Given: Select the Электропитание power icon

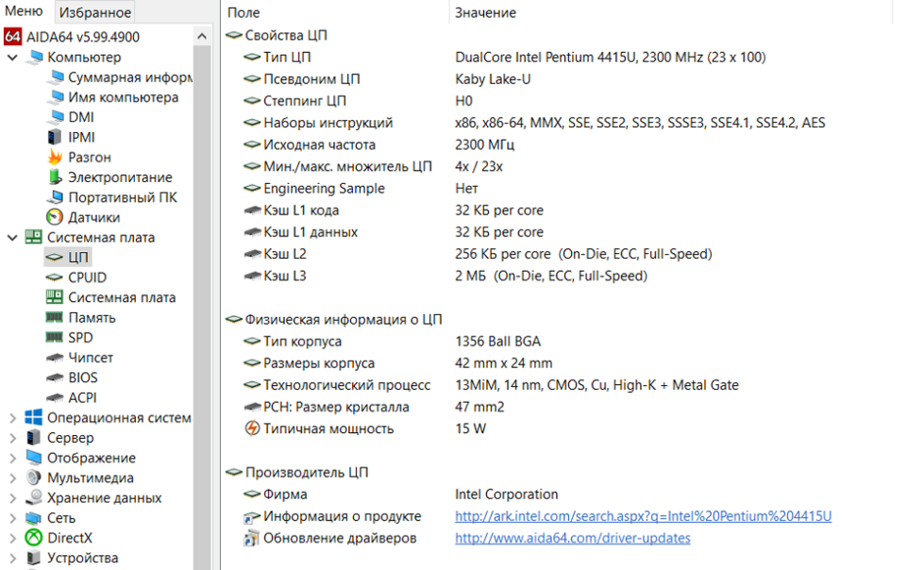Looking at the screenshot, I should (55, 177).
